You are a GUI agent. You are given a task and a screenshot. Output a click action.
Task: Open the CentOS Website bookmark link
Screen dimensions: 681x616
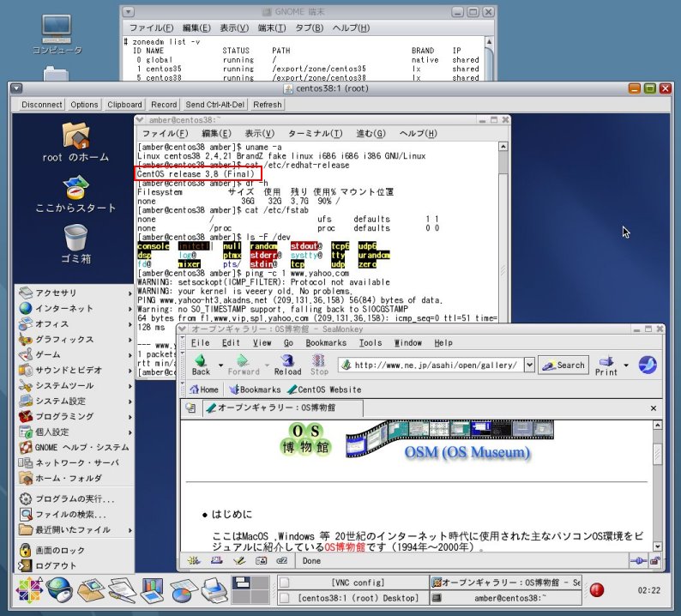324,390
